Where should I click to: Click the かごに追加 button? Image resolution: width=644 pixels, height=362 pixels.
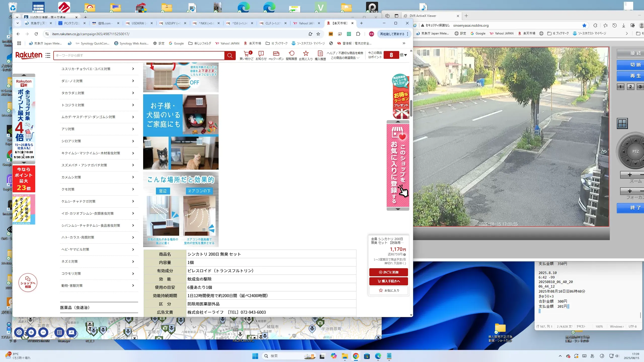[389, 272]
